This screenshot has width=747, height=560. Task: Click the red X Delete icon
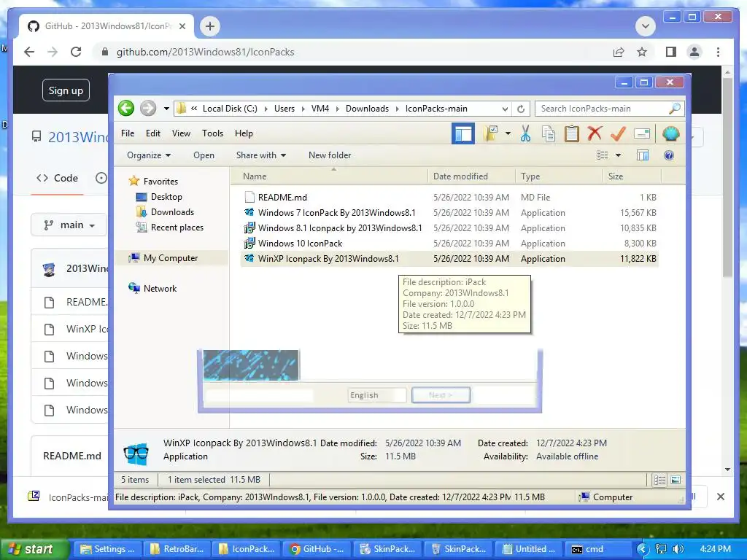point(595,133)
